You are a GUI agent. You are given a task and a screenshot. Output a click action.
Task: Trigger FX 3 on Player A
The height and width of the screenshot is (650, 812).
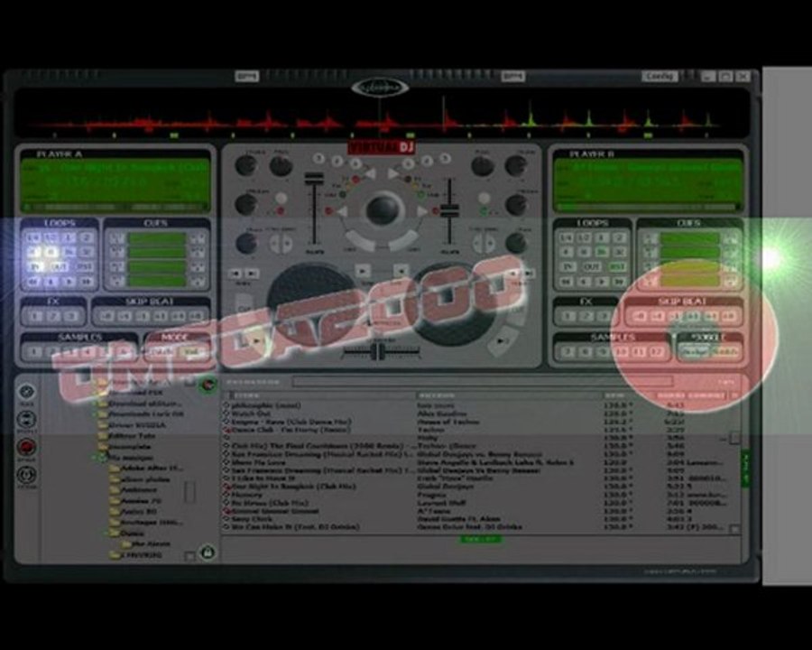click(71, 316)
